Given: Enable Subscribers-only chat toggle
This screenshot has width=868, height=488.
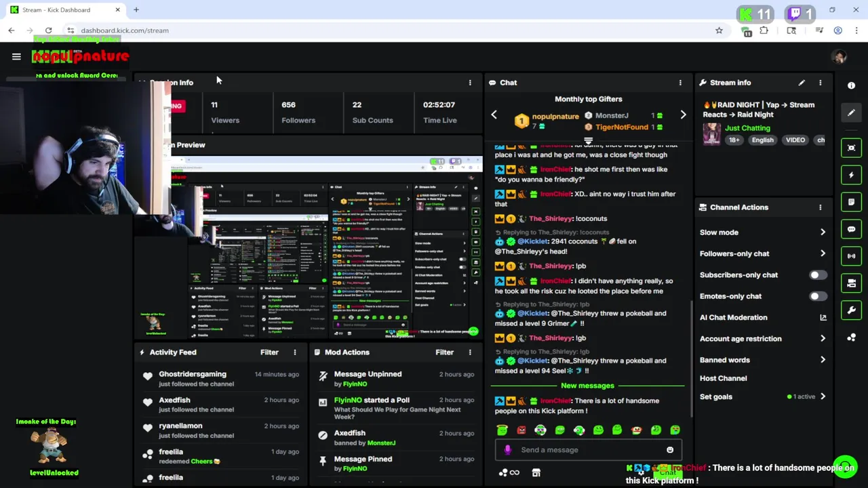Looking at the screenshot, I should [818, 275].
